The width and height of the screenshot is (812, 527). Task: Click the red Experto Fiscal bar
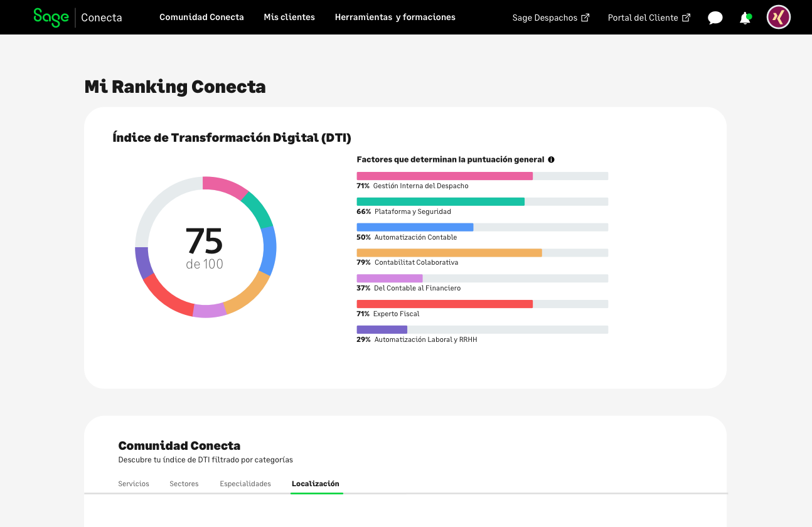point(444,304)
